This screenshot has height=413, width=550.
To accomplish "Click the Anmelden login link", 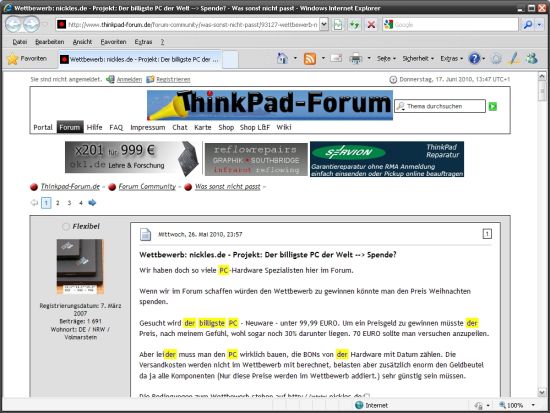I will [x=129, y=79].
